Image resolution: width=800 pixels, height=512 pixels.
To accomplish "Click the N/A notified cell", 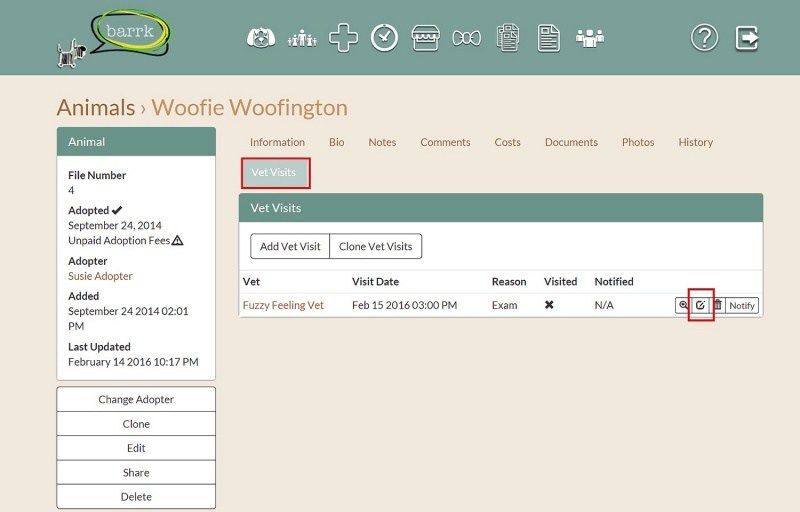I will click(x=604, y=305).
